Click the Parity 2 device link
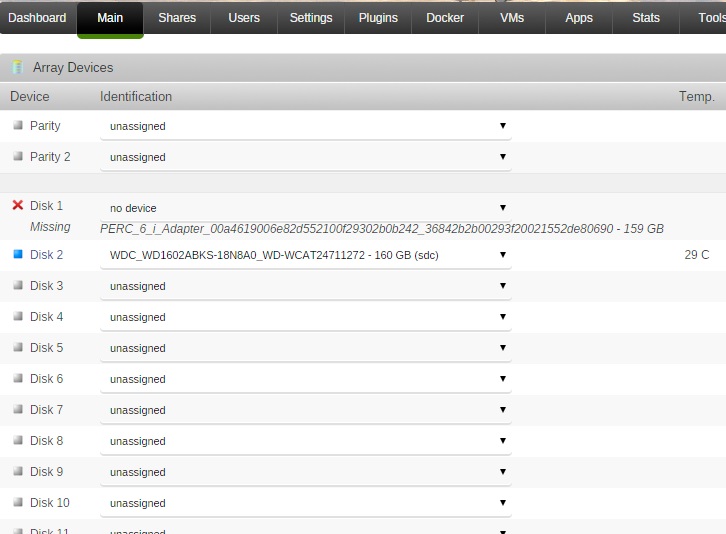The width and height of the screenshot is (726, 534). (x=50, y=157)
